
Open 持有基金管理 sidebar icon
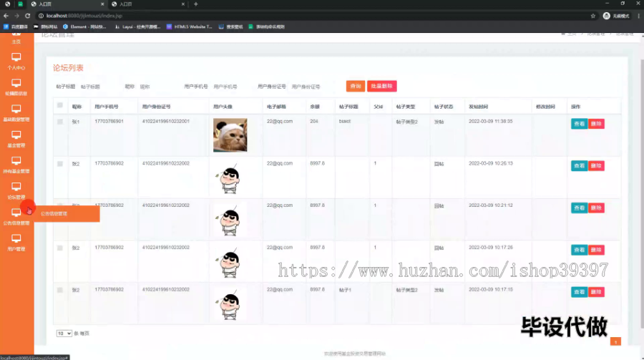[16, 161]
